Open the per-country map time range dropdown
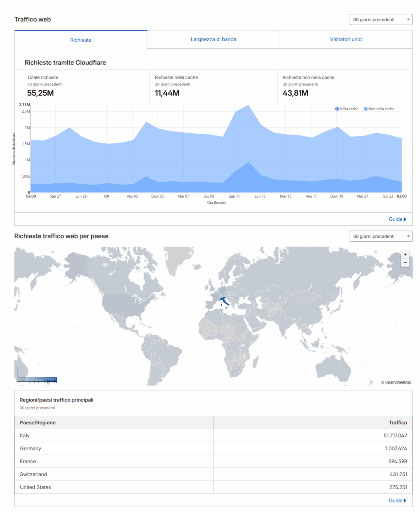420x512 pixels. [381, 236]
